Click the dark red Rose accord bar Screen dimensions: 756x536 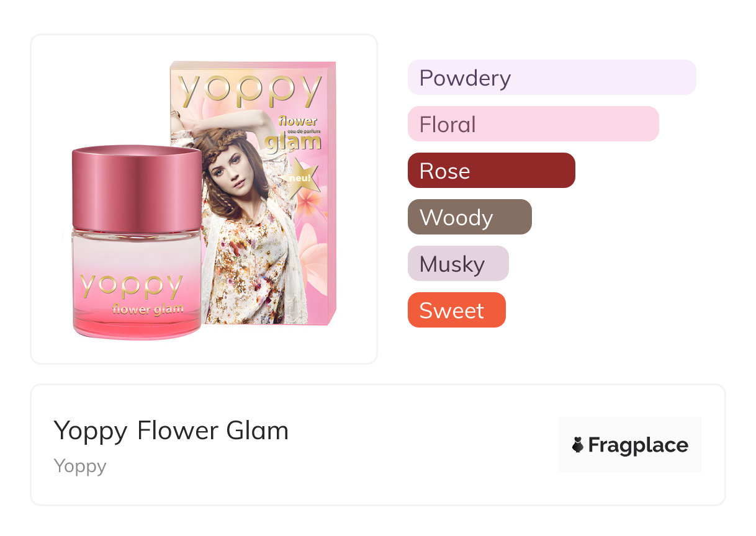(491, 171)
